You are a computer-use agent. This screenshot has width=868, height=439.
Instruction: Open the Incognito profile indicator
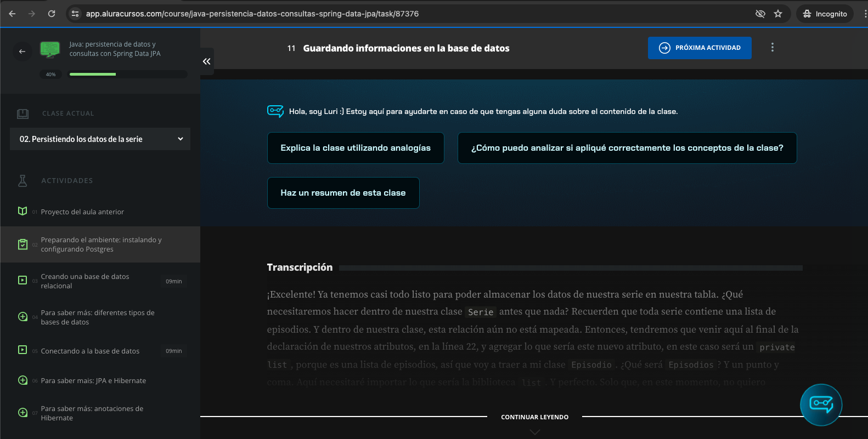825,14
